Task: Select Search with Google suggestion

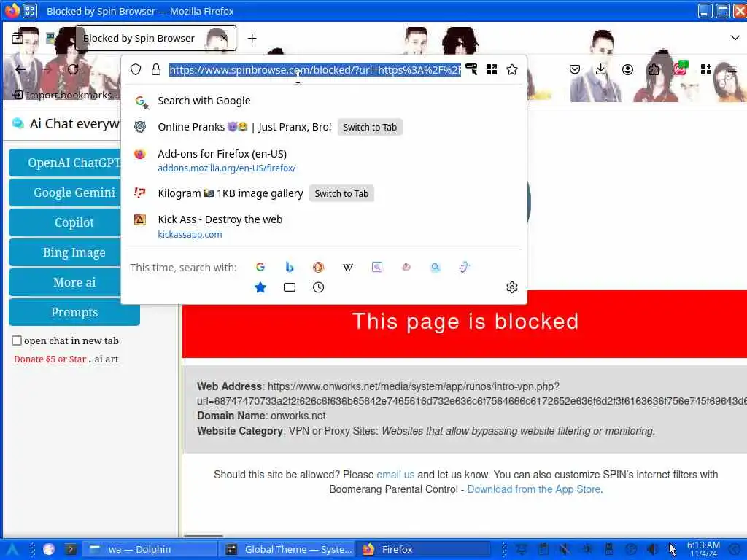Action: point(324,101)
